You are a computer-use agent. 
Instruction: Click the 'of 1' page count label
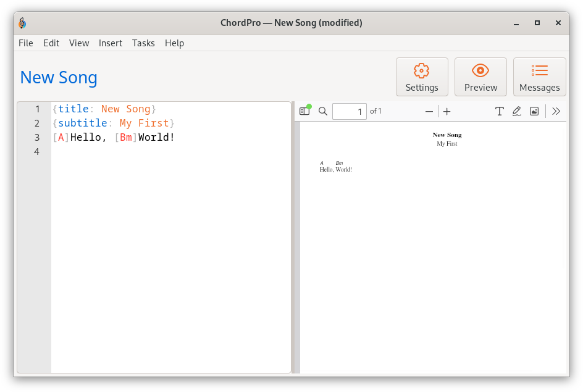[375, 111]
